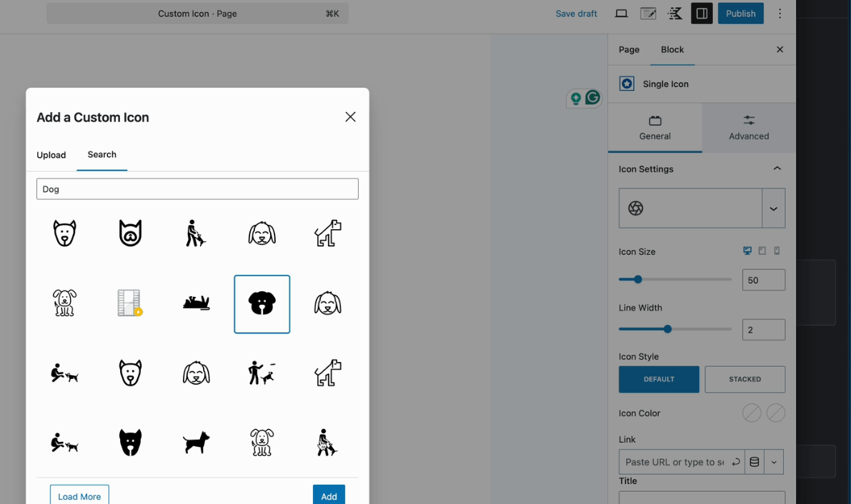The image size is (851, 504).
Task: Select tablet device view for Icon Size
Action: click(762, 251)
